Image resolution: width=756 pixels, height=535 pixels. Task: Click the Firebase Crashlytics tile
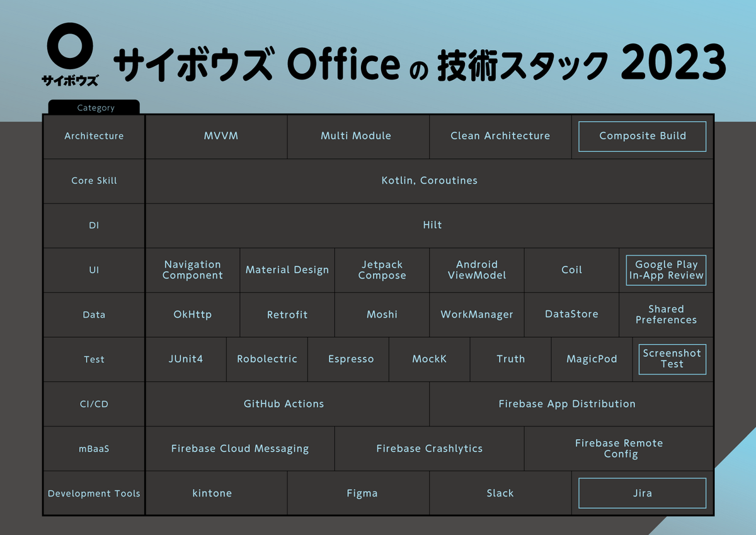pos(429,449)
